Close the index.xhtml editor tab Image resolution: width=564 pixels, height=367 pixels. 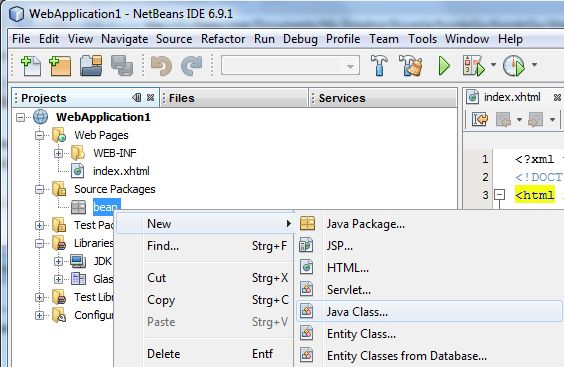pyautogui.click(x=557, y=97)
